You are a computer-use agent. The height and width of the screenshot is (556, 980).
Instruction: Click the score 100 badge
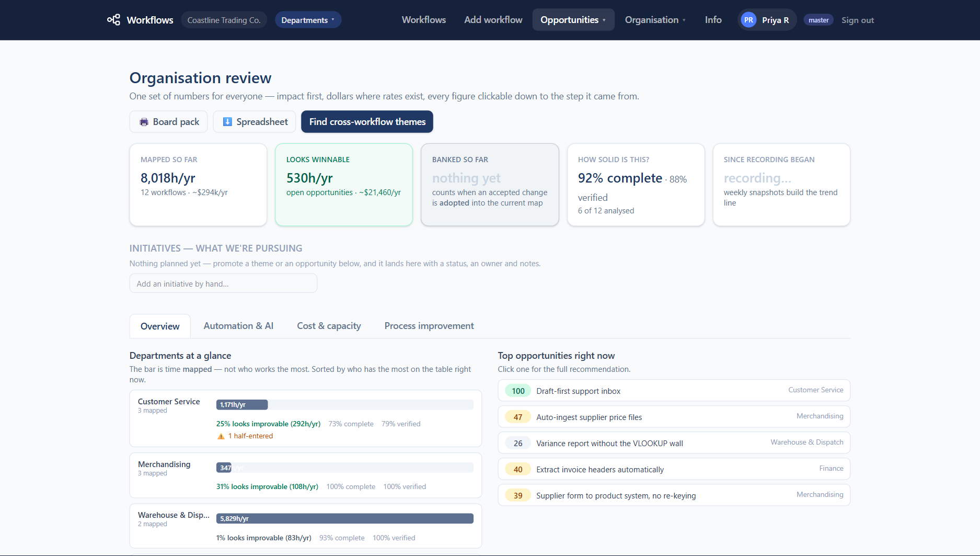point(518,391)
